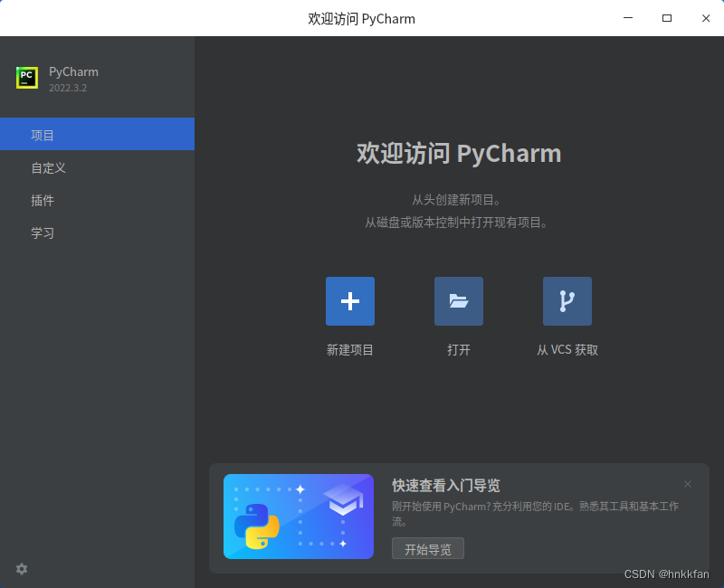Click the 打开 label
This screenshot has width=724, height=588.
pyautogui.click(x=459, y=350)
